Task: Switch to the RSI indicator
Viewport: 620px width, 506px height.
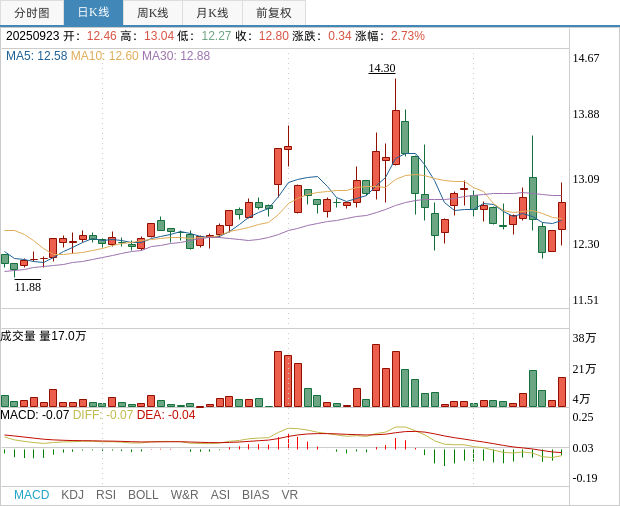Action: pyautogui.click(x=106, y=495)
